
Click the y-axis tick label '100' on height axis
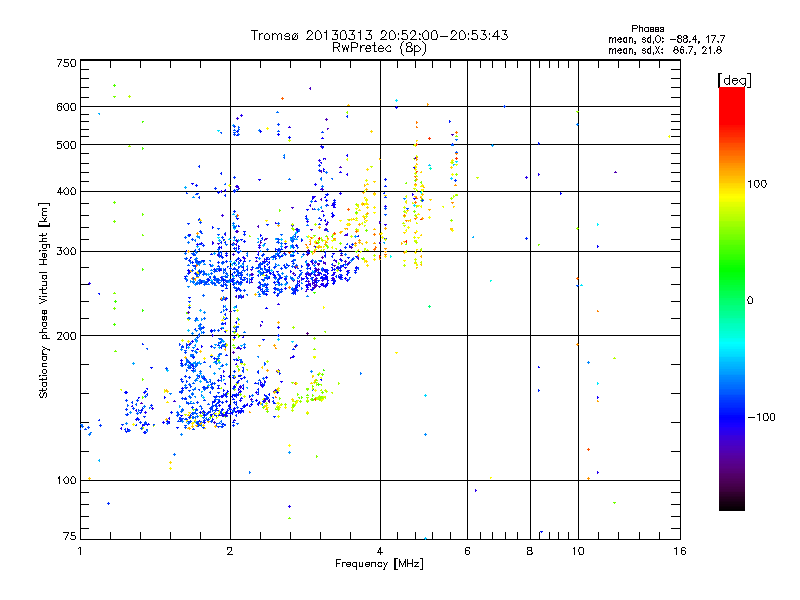(67, 481)
